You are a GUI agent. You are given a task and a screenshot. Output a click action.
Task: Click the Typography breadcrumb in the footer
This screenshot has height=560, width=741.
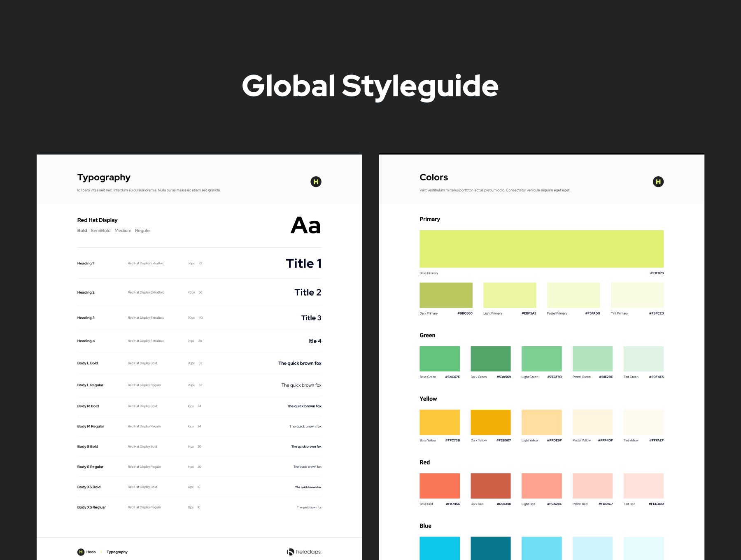point(117,552)
